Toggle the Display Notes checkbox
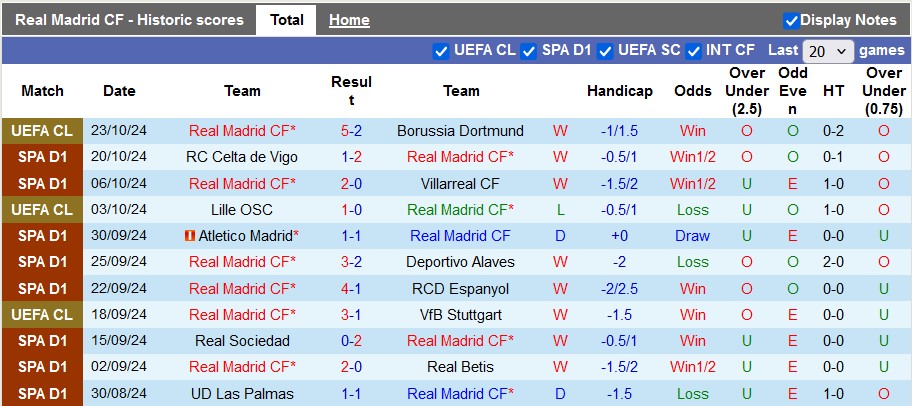Screen dimensions: 912x406 point(791,20)
